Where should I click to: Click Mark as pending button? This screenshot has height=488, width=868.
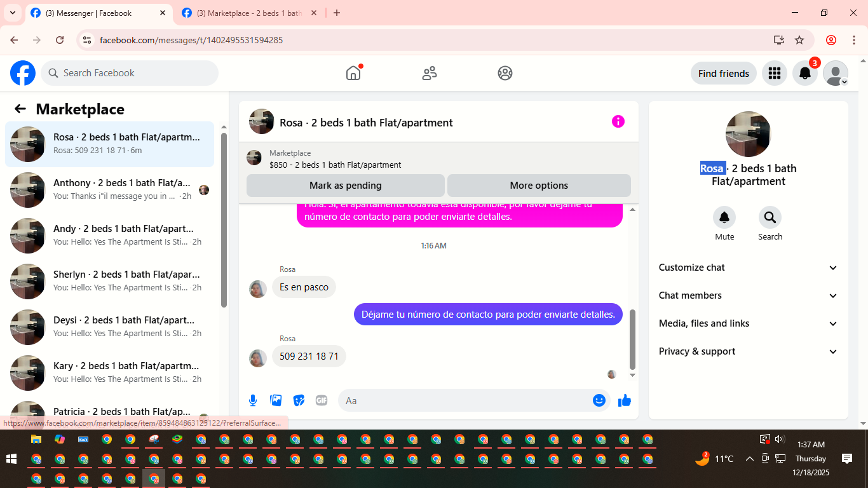tap(346, 186)
